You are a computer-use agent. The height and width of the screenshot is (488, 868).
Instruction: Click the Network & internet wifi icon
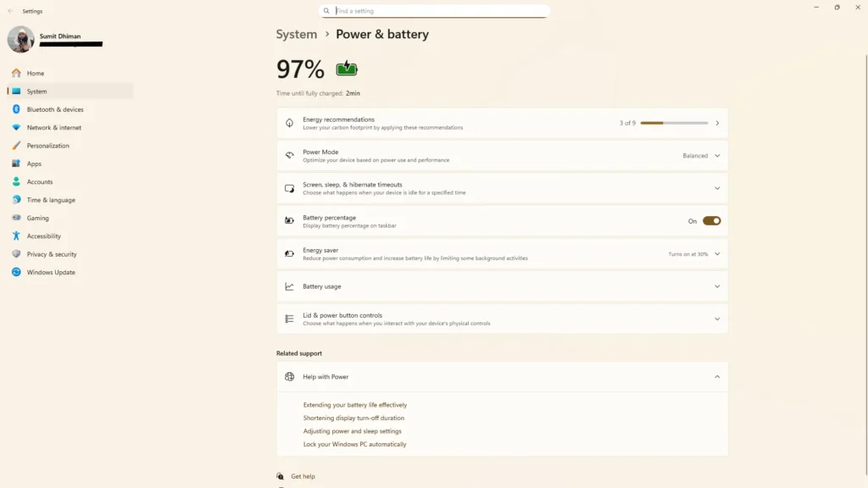coord(16,128)
